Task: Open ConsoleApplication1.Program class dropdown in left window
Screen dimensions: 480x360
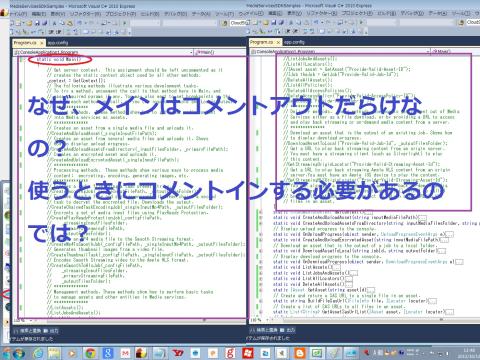Action: click(x=103, y=52)
